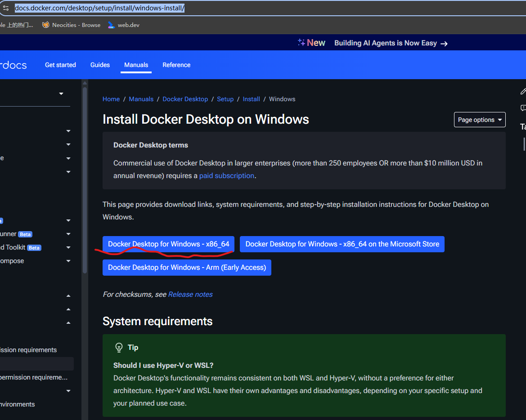Click Home in the breadcrumb
This screenshot has width=526, height=420.
(x=111, y=99)
